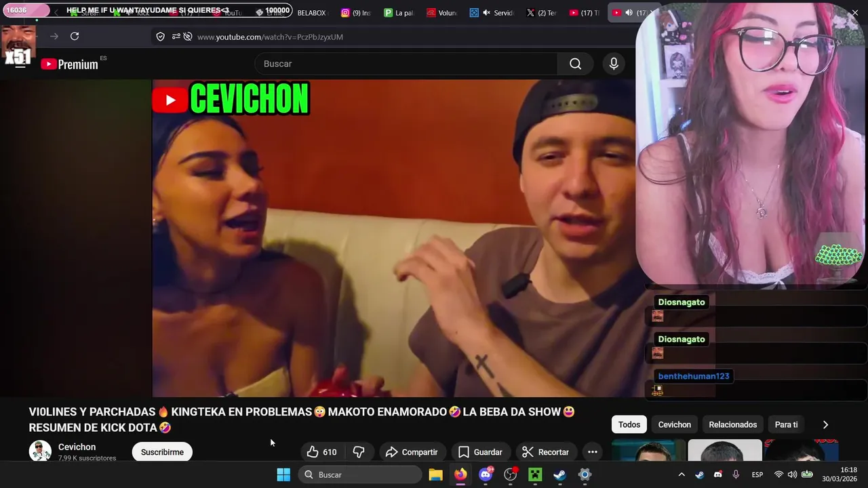Image resolution: width=868 pixels, height=488 pixels.
Task: Select the Todos filter chip
Action: 629,424
